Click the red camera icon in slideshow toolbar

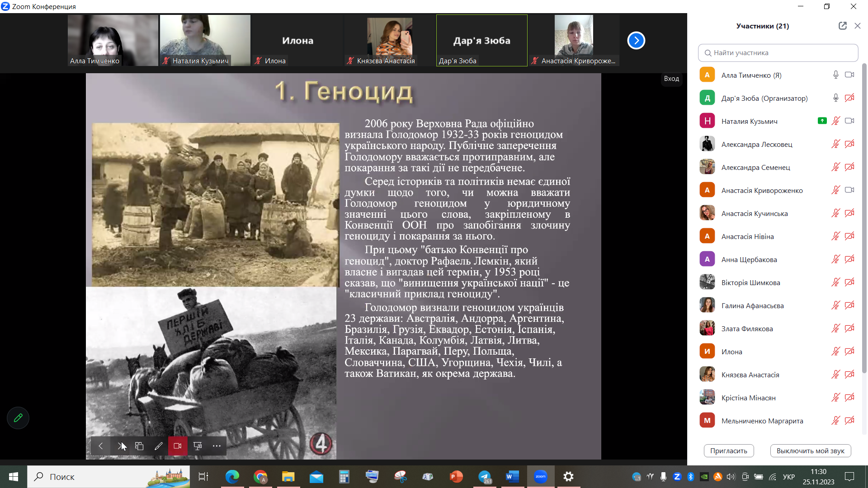point(178,446)
